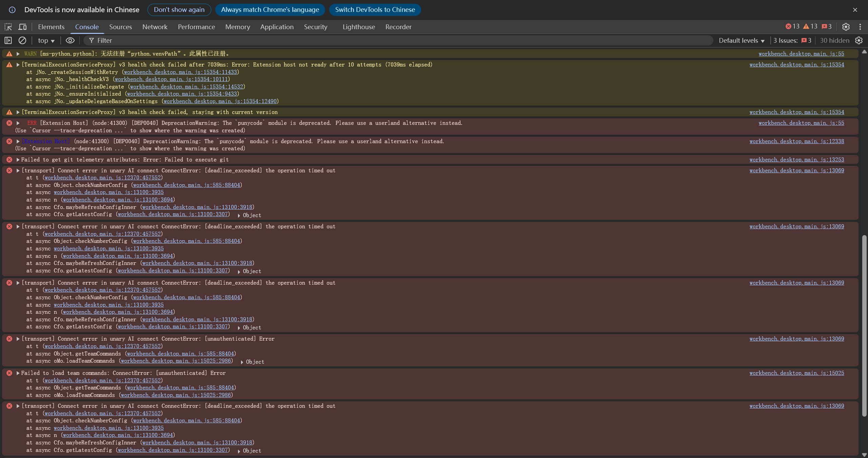868x458 pixels.
Task: Open the Default levels dropdown
Action: click(742, 41)
